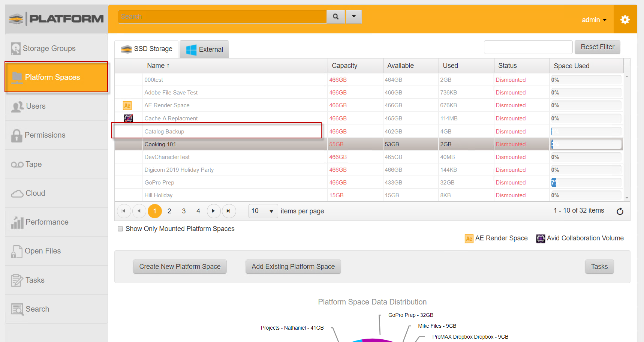Click the Cooking 101 space used bar
The image size is (644, 342).
[586, 144]
